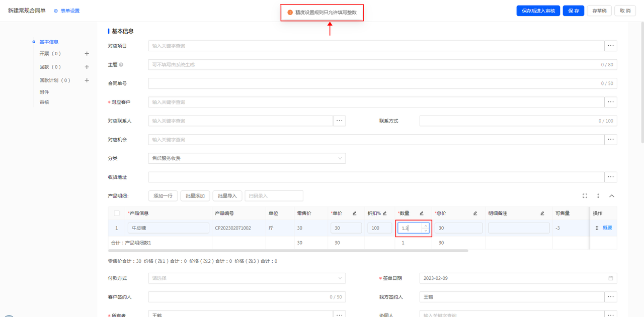
Task: Focus the 合同单号 input field
Action: coord(382,83)
